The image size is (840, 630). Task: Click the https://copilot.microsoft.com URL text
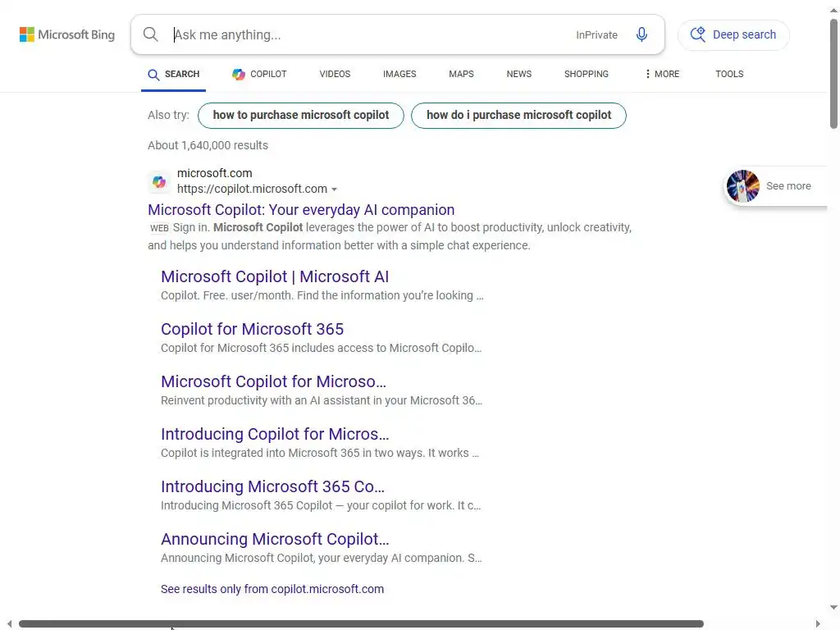pyautogui.click(x=252, y=189)
